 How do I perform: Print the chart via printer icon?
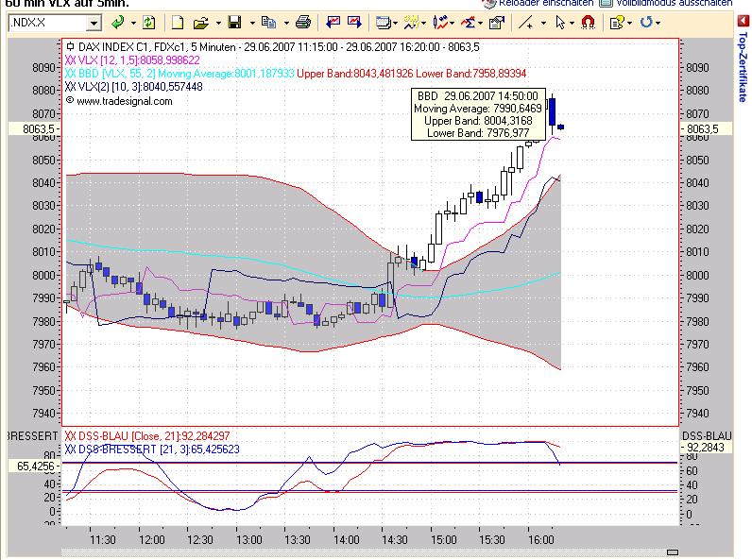point(302,22)
